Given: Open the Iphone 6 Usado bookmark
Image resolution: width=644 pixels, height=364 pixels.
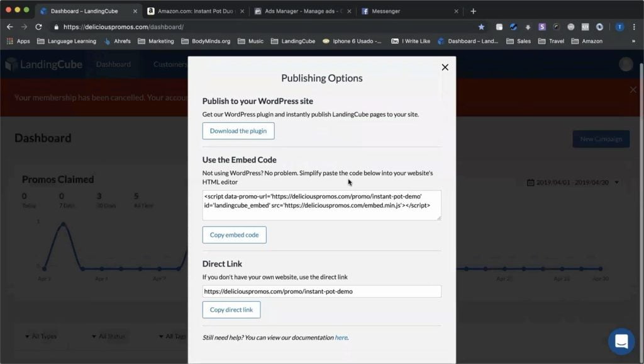Looking at the screenshot, I should (352, 41).
